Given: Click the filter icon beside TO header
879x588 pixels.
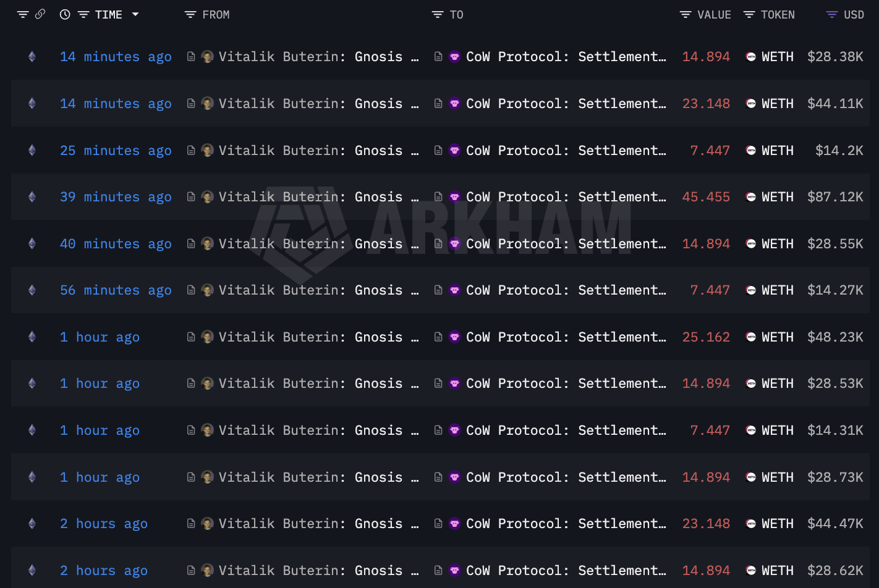Looking at the screenshot, I should tap(438, 15).
